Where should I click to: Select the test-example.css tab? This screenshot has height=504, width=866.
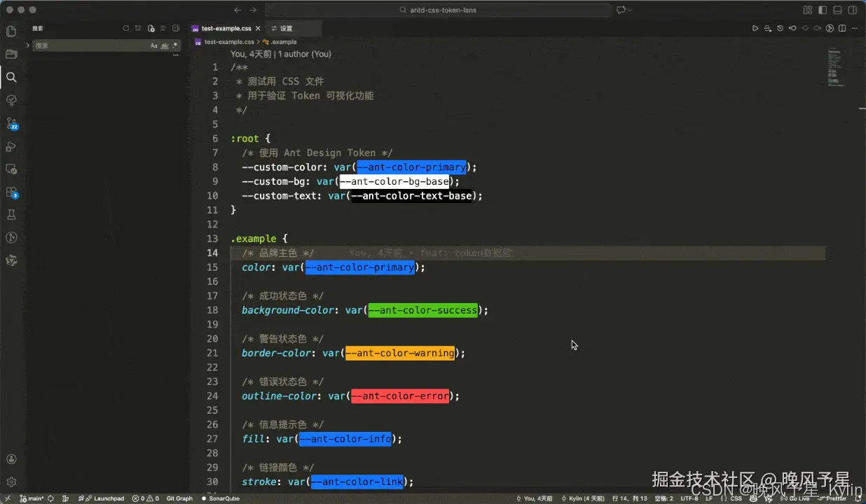point(226,29)
